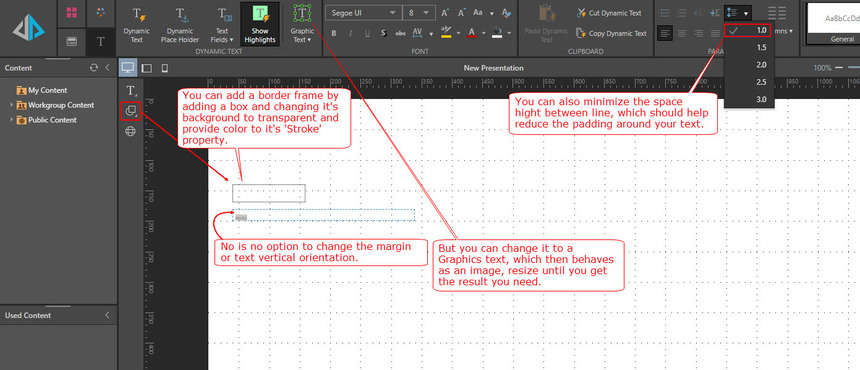Select the canvas Shapes tool
The height and width of the screenshot is (370, 860).
[131, 111]
